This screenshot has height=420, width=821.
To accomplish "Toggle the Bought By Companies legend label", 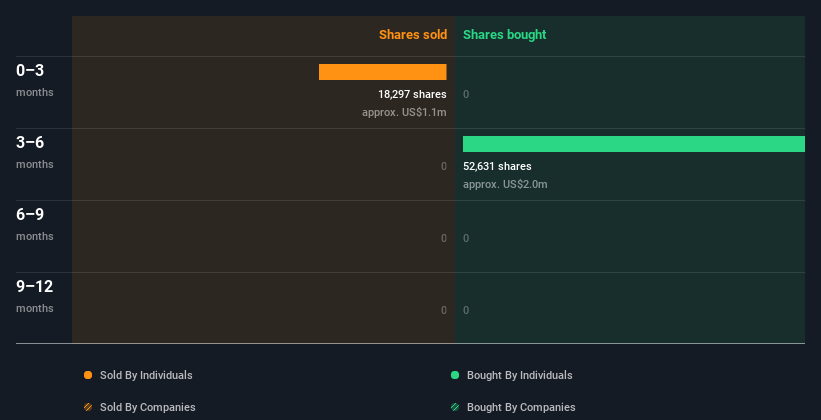I will coord(521,407).
